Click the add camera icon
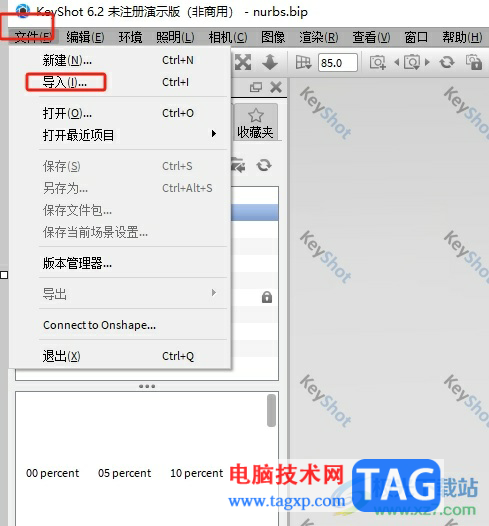 (378, 62)
